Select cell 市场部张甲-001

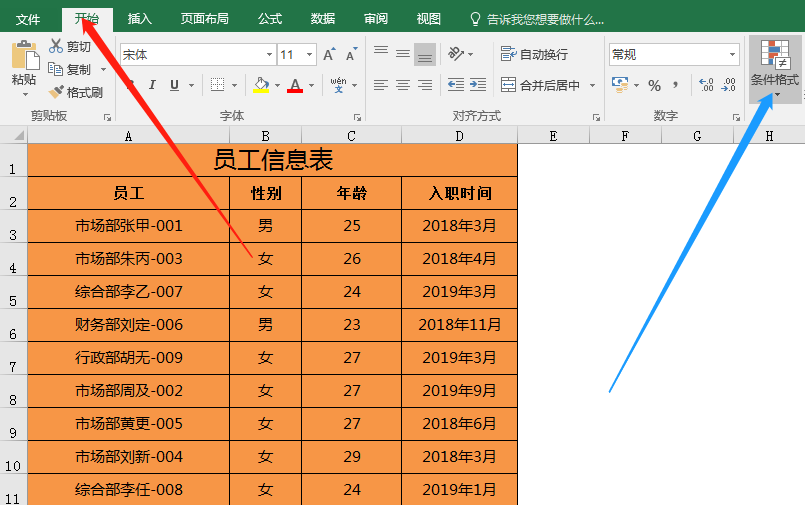[x=128, y=226]
